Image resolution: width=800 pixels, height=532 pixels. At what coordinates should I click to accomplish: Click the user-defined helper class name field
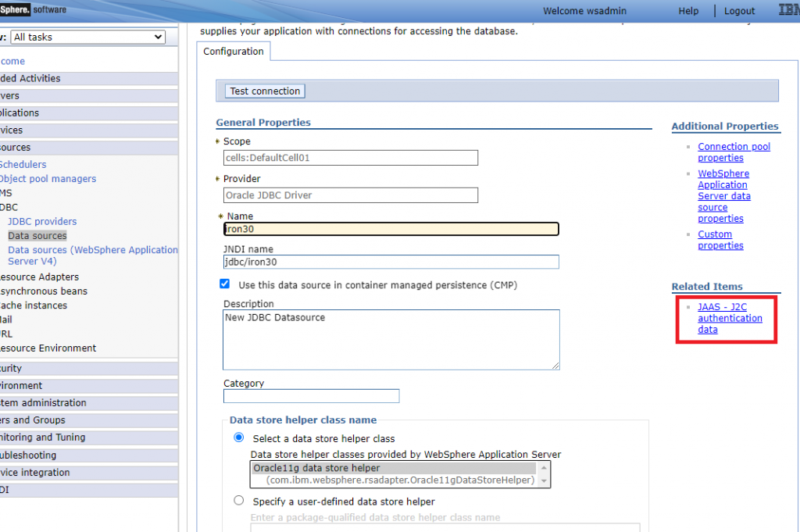point(445,527)
